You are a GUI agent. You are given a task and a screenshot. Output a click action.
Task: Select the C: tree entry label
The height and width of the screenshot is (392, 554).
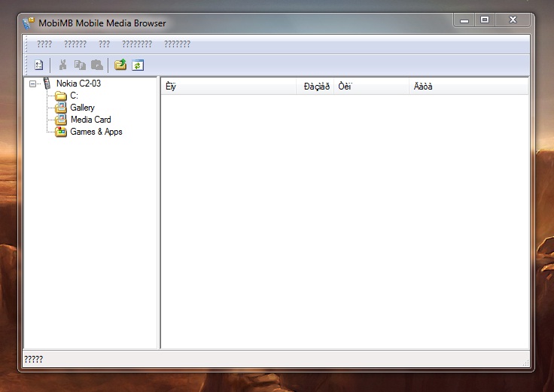74,96
